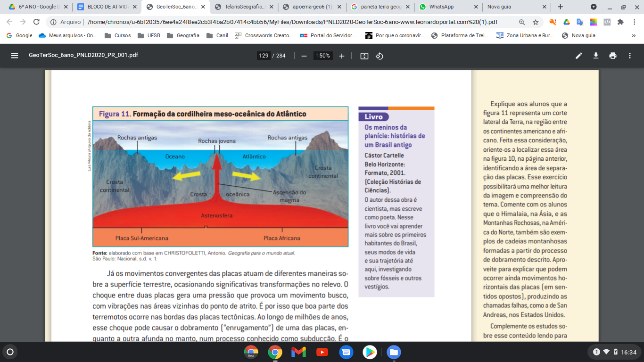Open the Google Translate extension

click(580, 22)
